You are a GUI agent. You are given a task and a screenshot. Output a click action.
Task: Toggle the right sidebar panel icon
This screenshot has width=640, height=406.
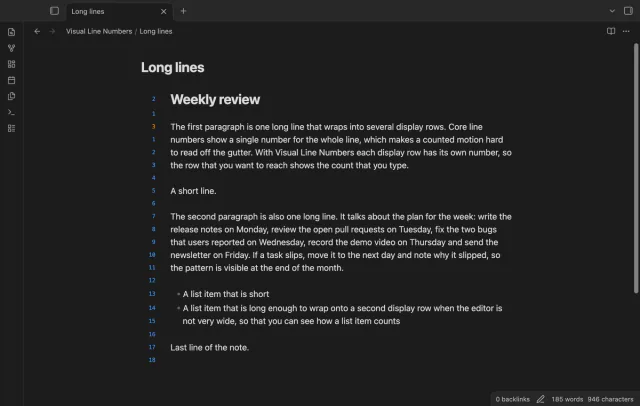tap(628, 11)
